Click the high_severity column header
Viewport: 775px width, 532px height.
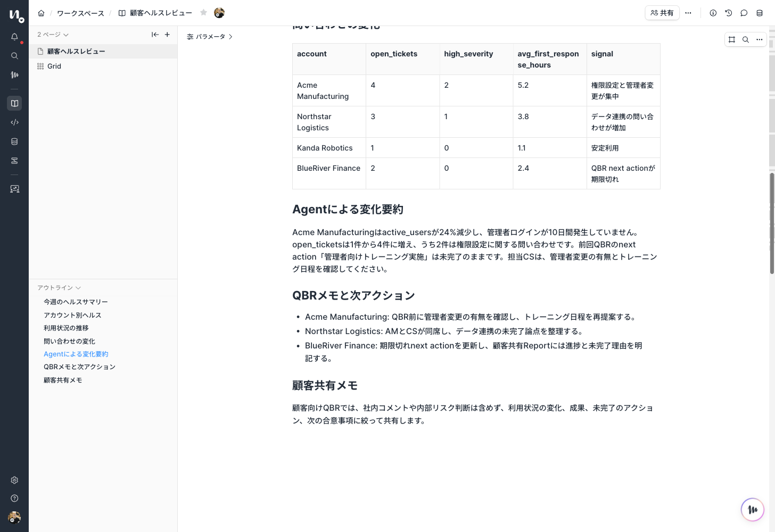[476, 59]
